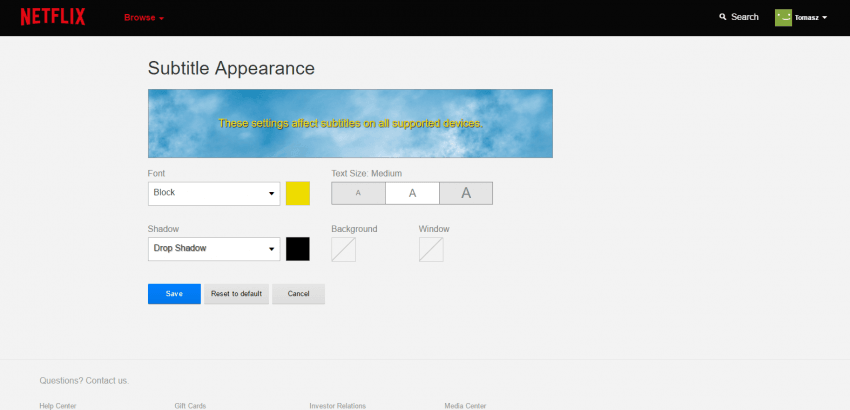Screen dimensions: 850x410
Task: Choose the Window color swatch
Action: (431, 249)
